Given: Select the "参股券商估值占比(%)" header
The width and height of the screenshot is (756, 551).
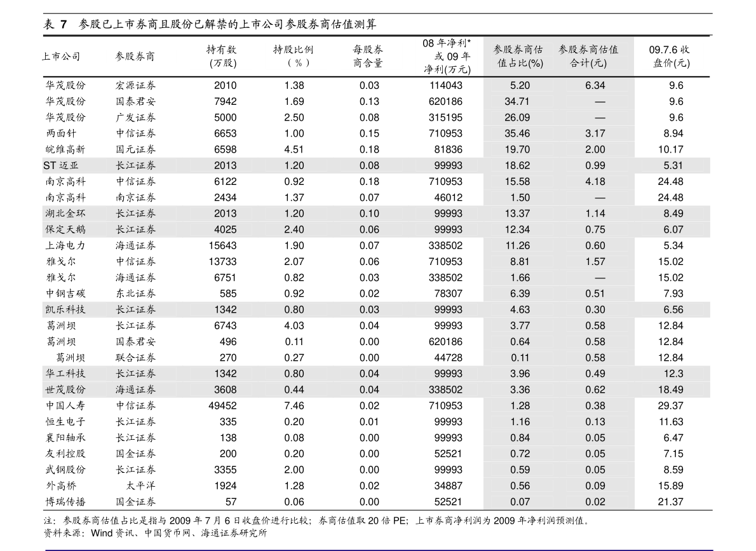Looking at the screenshot, I should [x=518, y=57].
